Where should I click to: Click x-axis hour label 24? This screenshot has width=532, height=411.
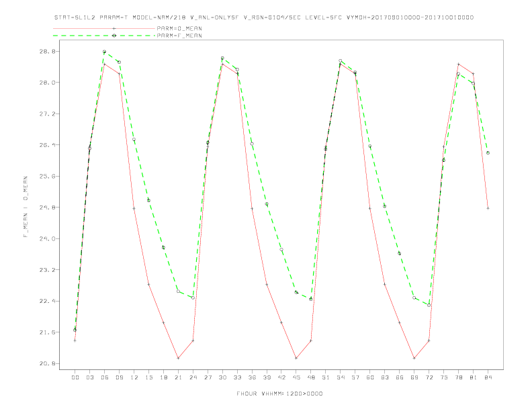coord(193,377)
